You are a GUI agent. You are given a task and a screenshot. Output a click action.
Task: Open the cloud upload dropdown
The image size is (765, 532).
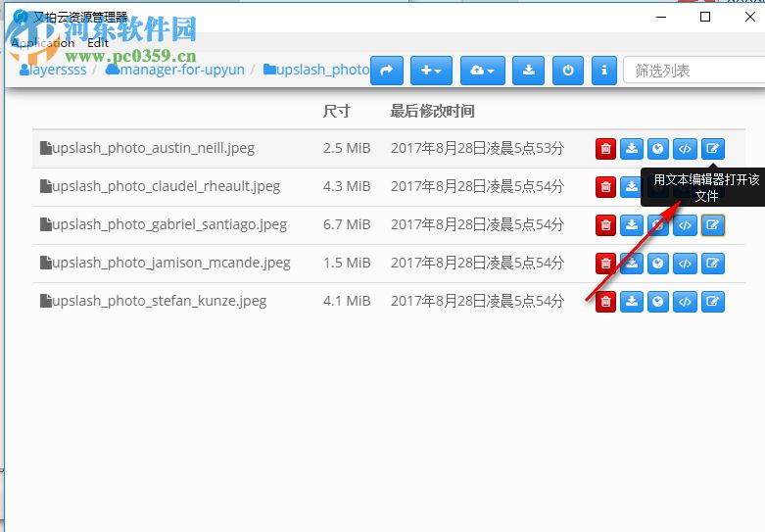483,71
